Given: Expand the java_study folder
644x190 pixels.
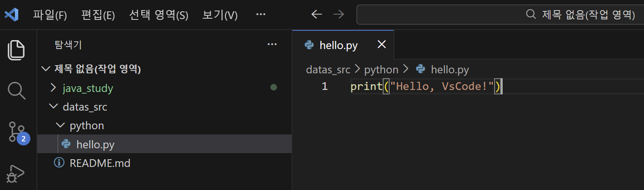Looking at the screenshot, I should coord(53,88).
